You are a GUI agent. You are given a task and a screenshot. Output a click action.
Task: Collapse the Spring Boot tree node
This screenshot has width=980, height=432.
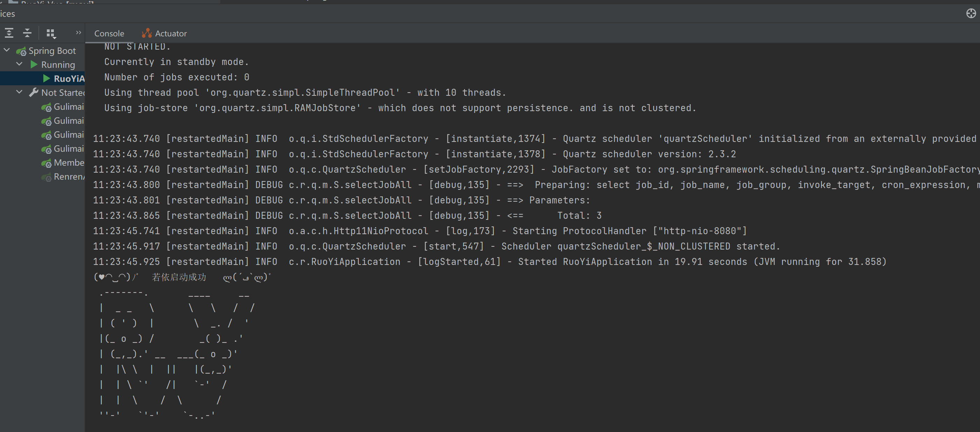click(7, 50)
